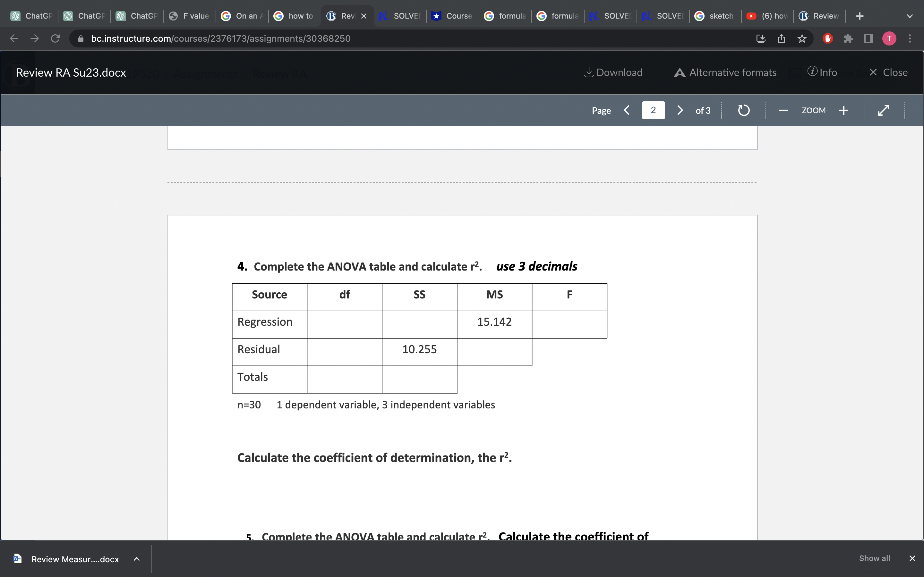Open the Info panel for document
This screenshot has height=577, width=924.
pyautogui.click(x=822, y=72)
